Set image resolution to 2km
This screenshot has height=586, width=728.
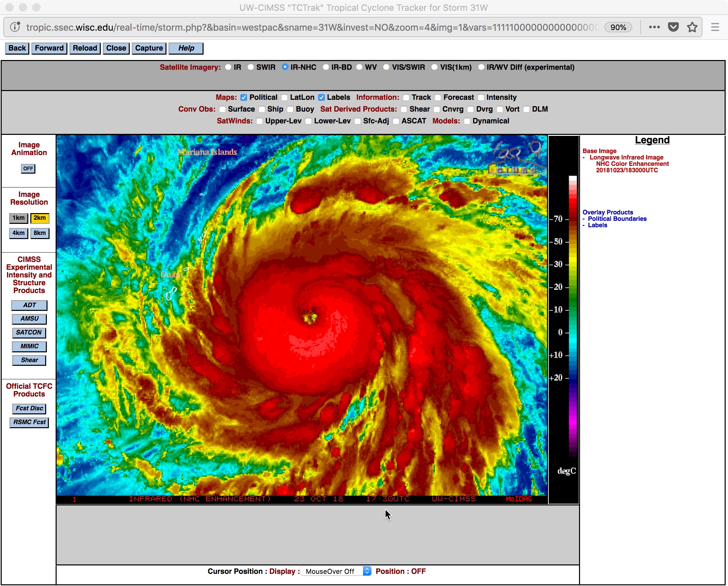coord(40,218)
